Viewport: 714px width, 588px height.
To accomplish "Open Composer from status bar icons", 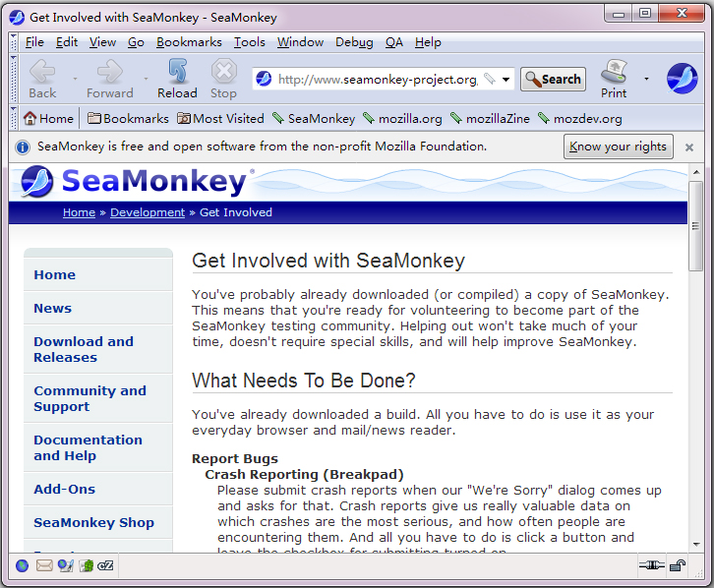I will click(x=66, y=565).
